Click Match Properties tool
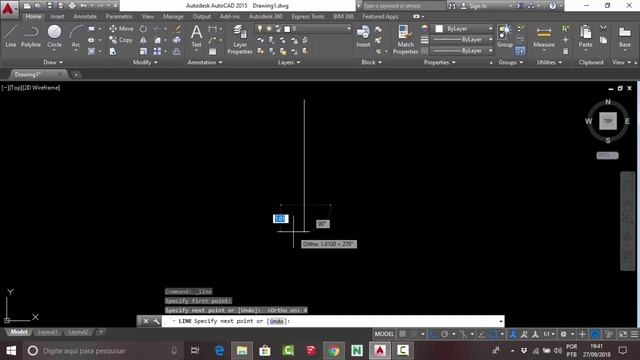Screen dimensions: 640x360 click(405, 39)
